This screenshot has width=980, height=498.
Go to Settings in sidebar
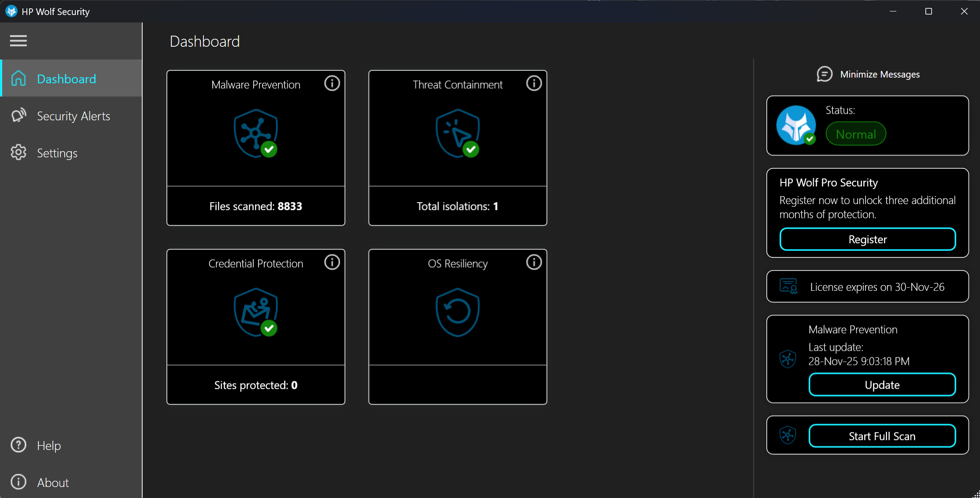click(x=57, y=153)
